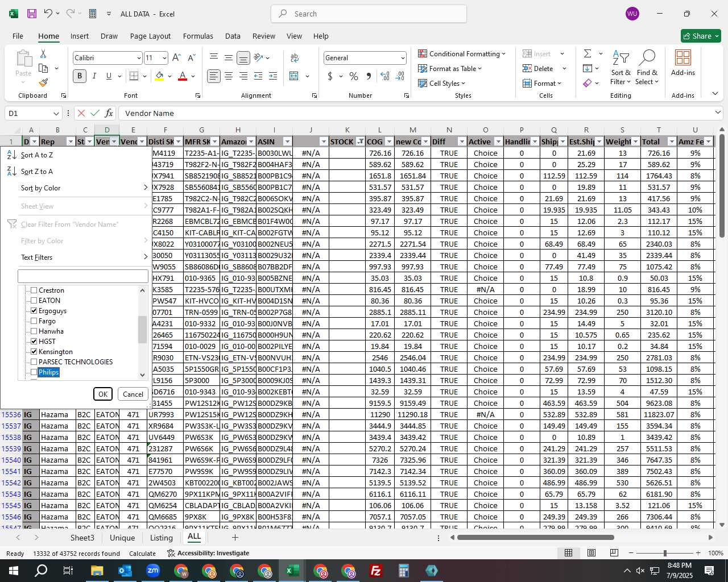This screenshot has height=582, width=728.
Task: Click the Increase Decimal icon
Action: [385, 76]
